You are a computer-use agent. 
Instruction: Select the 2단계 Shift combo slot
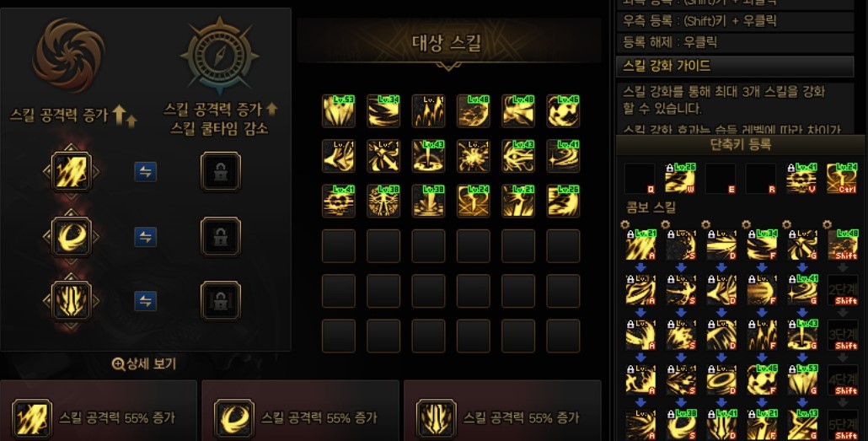coord(842,290)
